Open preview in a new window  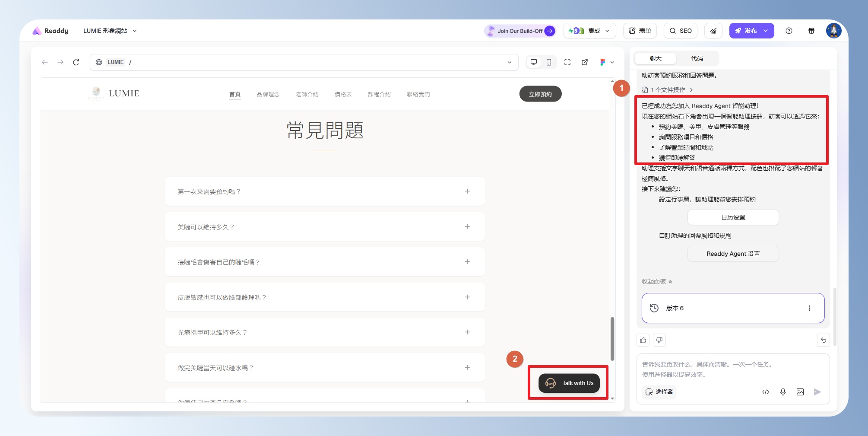coord(585,62)
